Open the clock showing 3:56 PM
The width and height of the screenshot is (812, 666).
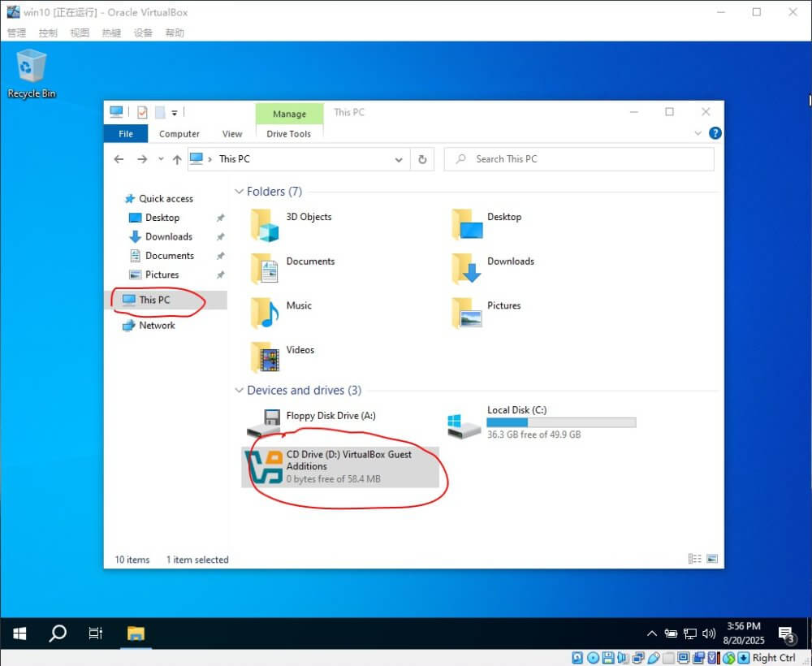tap(744, 633)
